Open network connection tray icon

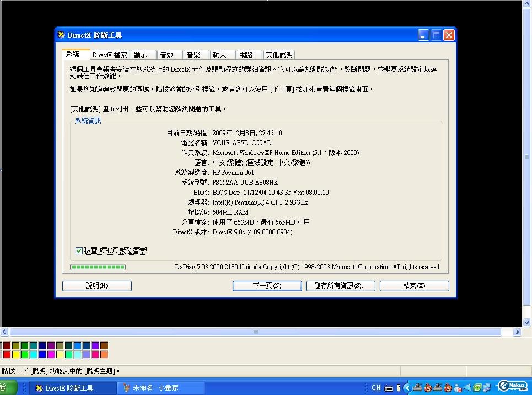tap(487, 388)
